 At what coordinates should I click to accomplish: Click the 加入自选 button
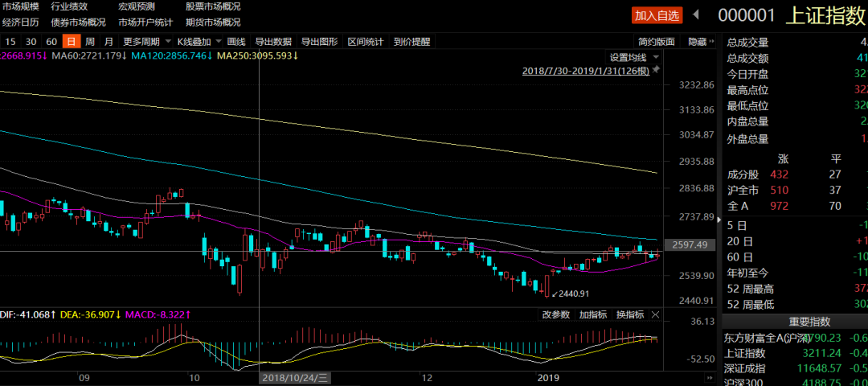pyautogui.click(x=657, y=15)
